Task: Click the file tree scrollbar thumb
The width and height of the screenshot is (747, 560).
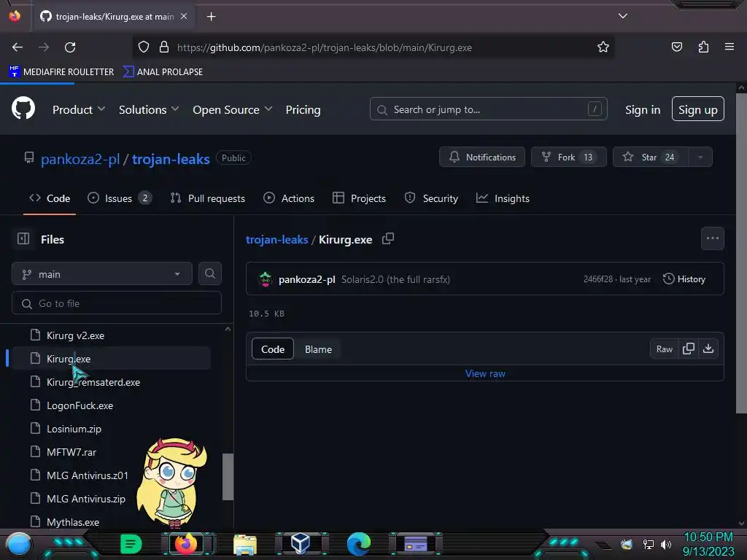Action: point(228,477)
